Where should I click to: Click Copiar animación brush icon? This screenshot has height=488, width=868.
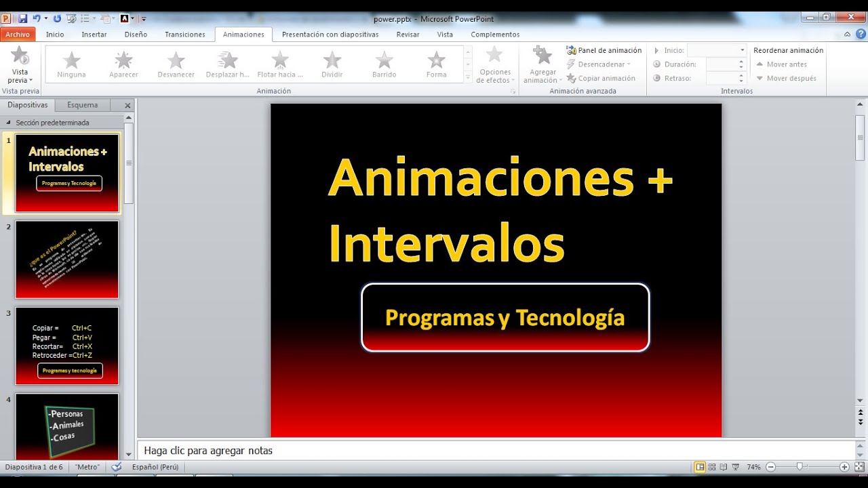572,79
